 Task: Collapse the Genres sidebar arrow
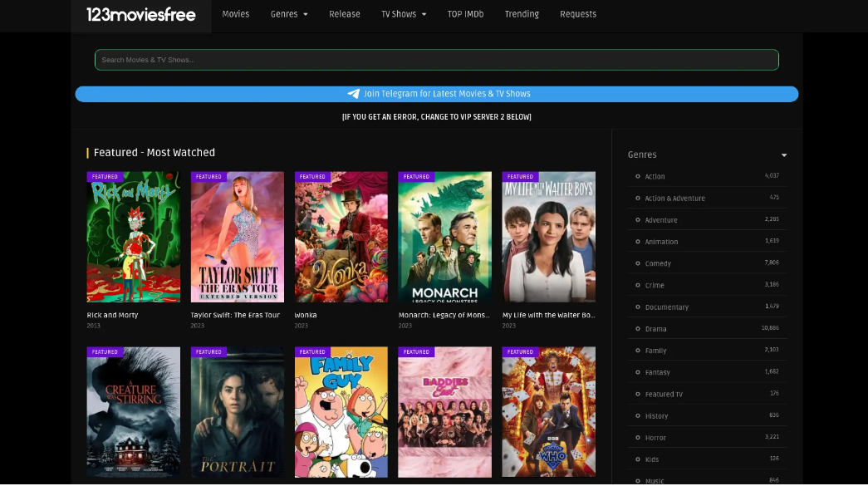tap(784, 155)
